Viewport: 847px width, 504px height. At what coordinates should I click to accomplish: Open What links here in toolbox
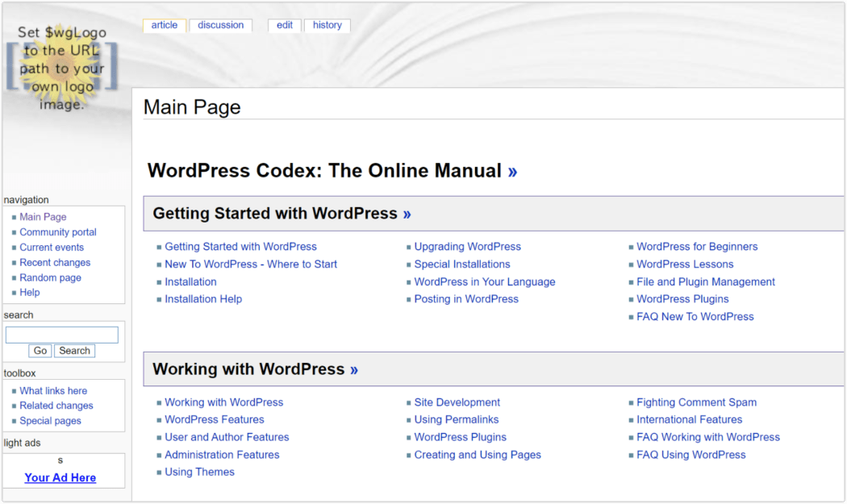[x=53, y=390]
